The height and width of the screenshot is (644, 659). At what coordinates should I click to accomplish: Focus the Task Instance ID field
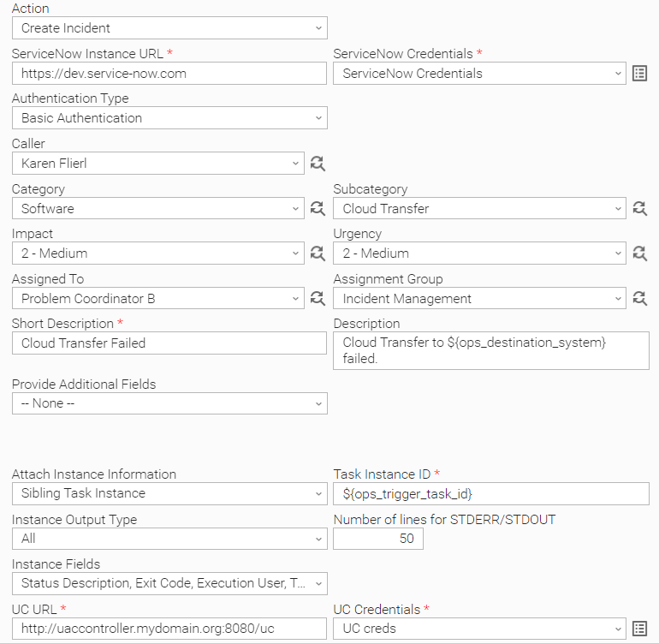tap(491, 493)
